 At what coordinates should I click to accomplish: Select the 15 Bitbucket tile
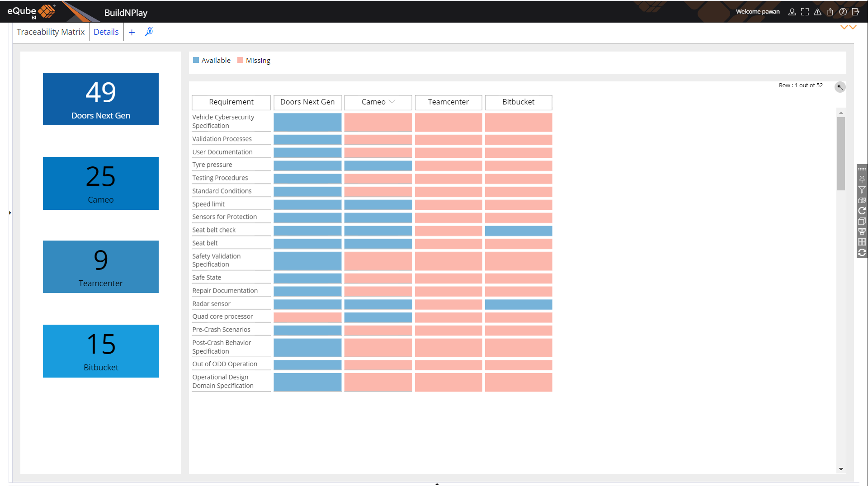(101, 351)
